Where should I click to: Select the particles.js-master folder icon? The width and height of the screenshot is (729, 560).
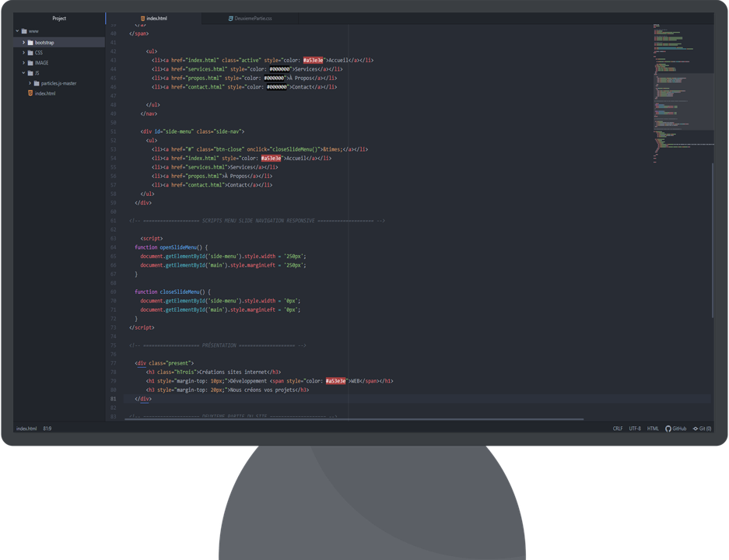(x=37, y=83)
